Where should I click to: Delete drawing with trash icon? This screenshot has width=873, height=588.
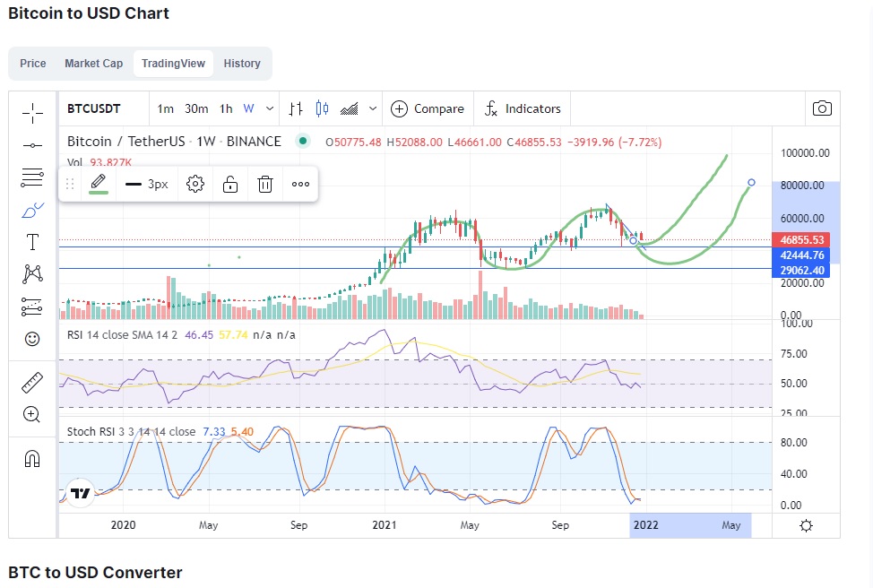tap(265, 184)
